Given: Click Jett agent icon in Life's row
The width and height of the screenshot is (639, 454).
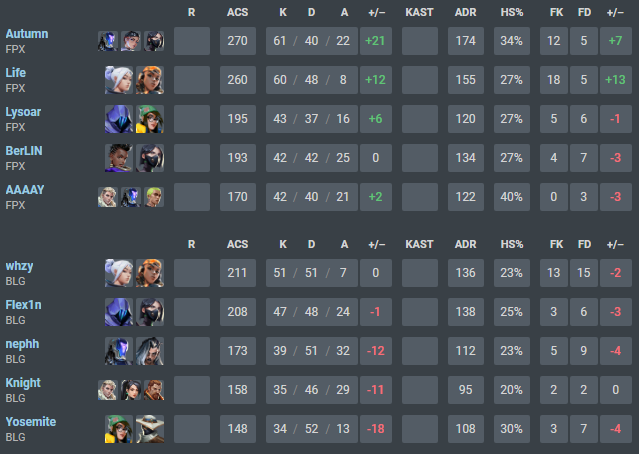Looking at the screenshot, I should [120, 80].
